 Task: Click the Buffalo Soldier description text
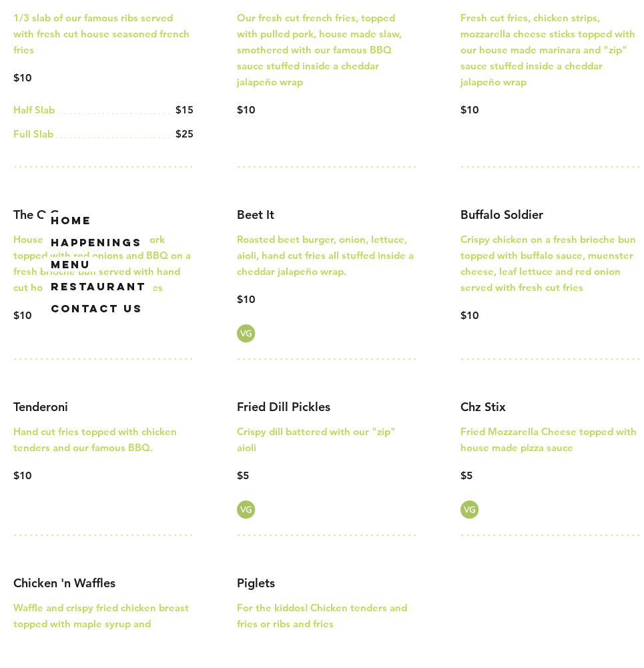point(548,264)
